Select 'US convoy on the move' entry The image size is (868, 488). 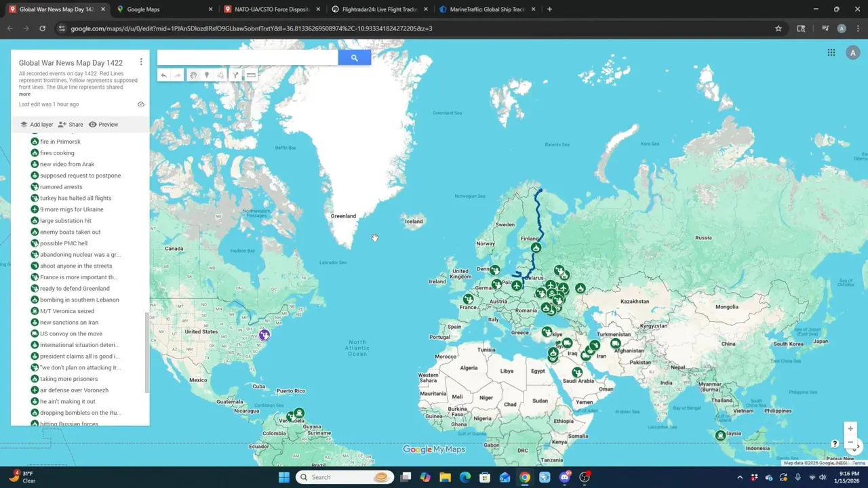(71, 333)
